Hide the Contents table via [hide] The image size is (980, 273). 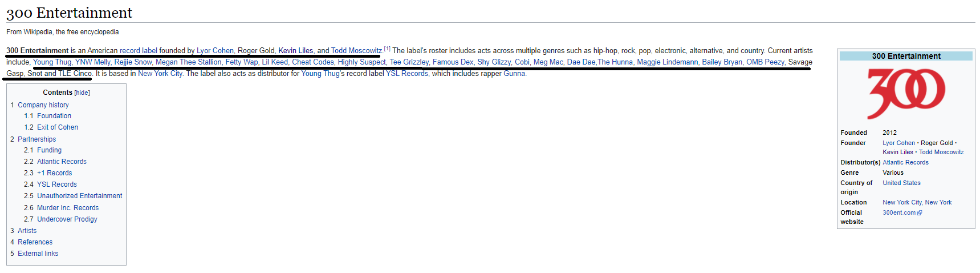[x=82, y=93]
